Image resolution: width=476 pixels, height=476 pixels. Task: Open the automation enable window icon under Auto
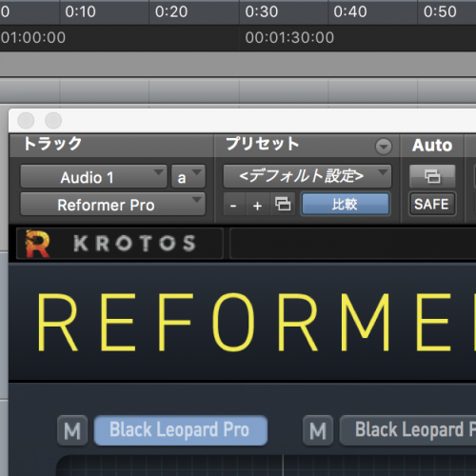[432, 176]
